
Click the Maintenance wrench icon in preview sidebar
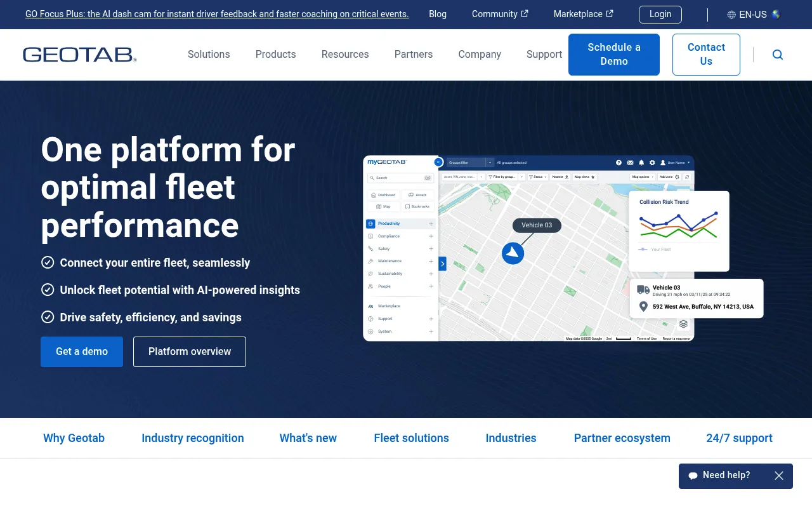[370, 261]
